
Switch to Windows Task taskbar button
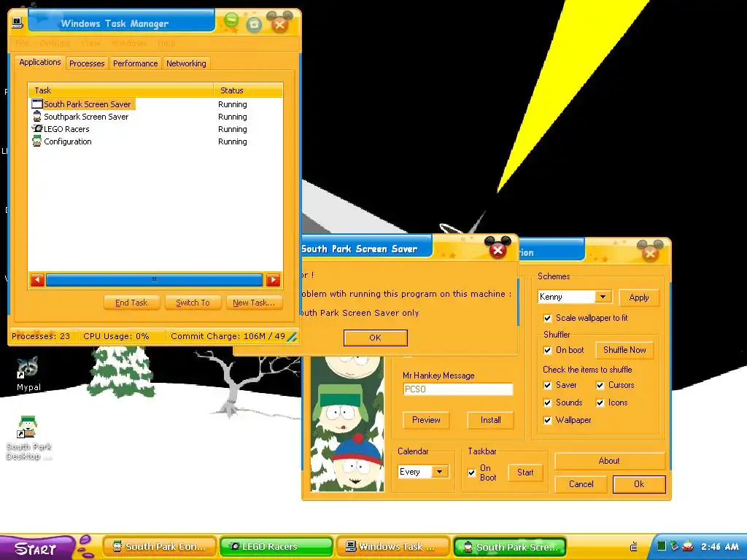[x=393, y=547]
